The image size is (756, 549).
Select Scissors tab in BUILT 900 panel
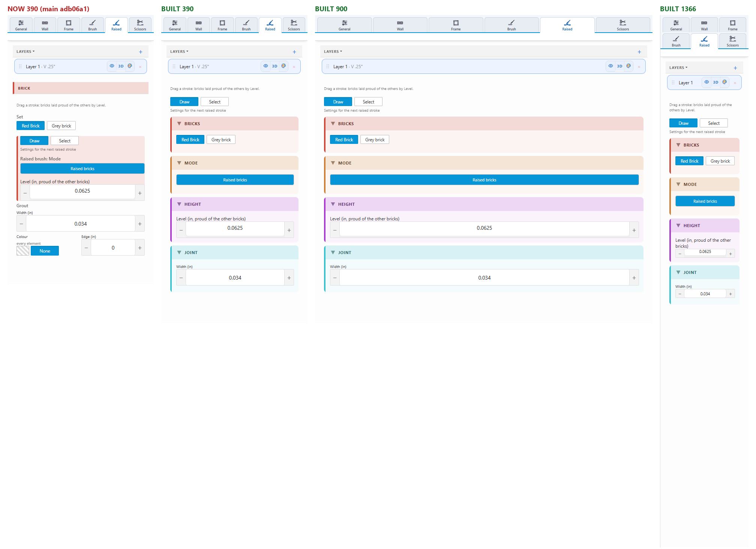pos(623,25)
